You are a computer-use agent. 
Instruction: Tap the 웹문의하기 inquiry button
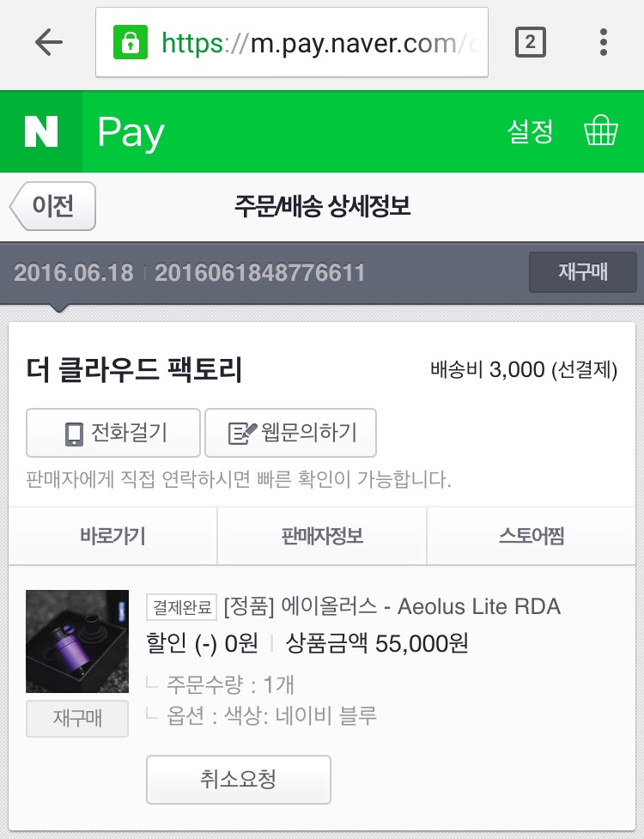coord(290,433)
